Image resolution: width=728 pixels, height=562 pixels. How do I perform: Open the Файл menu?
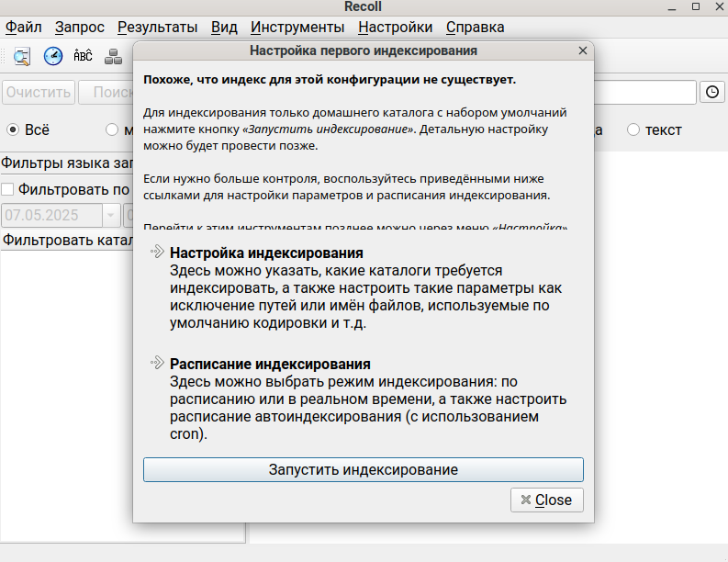[x=24, y=27]
